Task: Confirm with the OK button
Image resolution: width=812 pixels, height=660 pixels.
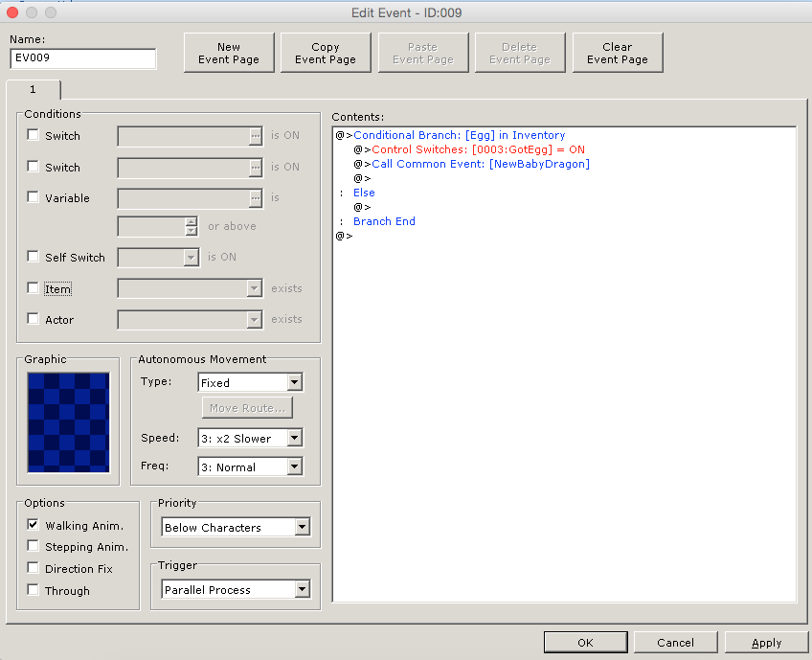Action: coord(586,643)
